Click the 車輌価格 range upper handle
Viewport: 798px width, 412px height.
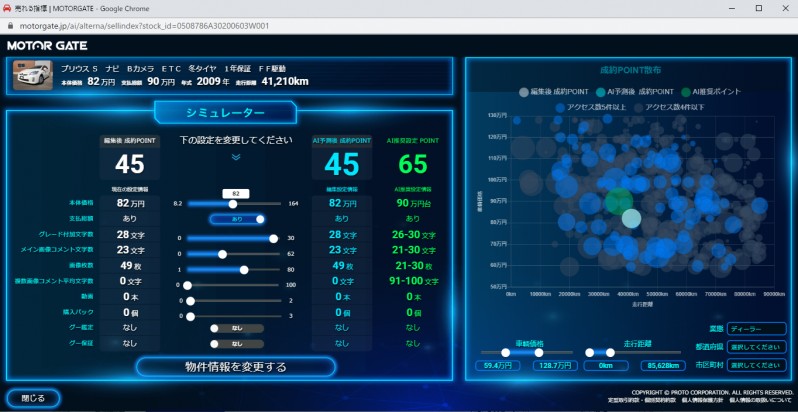click(x=539, y=352)
